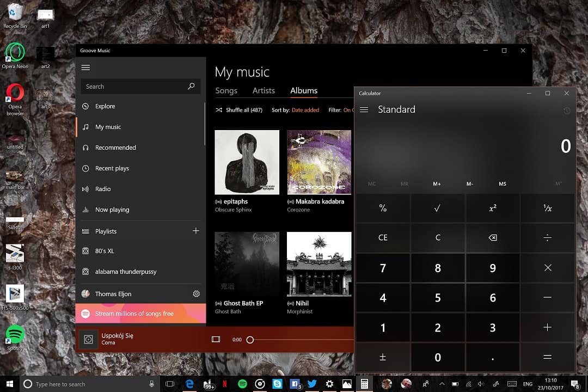Open the epitaphs album cover
The width and height of the screenshot is (588, 392).
[247, 162]
